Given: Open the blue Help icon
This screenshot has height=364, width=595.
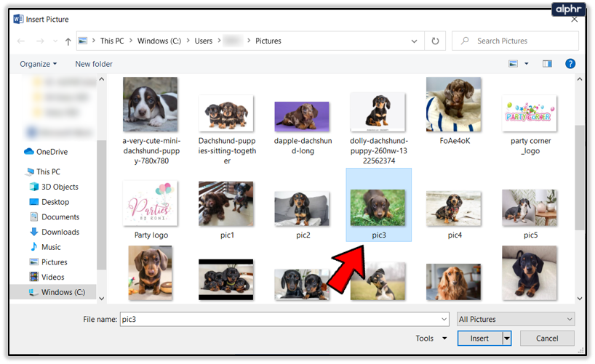Looking at the screenshot, I should (x=570, y=64).
